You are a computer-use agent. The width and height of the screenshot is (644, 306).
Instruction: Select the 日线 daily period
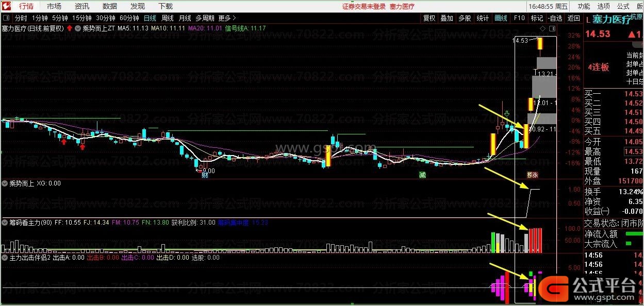tap(150, 18)
